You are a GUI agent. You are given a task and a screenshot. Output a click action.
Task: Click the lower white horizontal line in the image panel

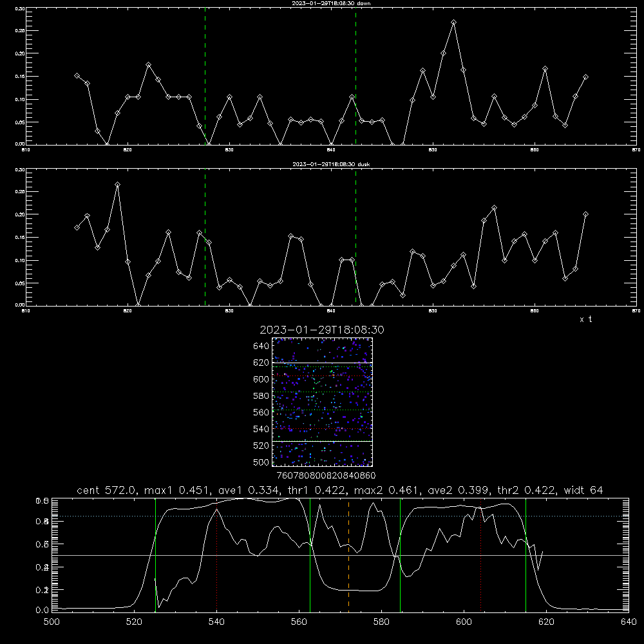click(x=322, y=441)
